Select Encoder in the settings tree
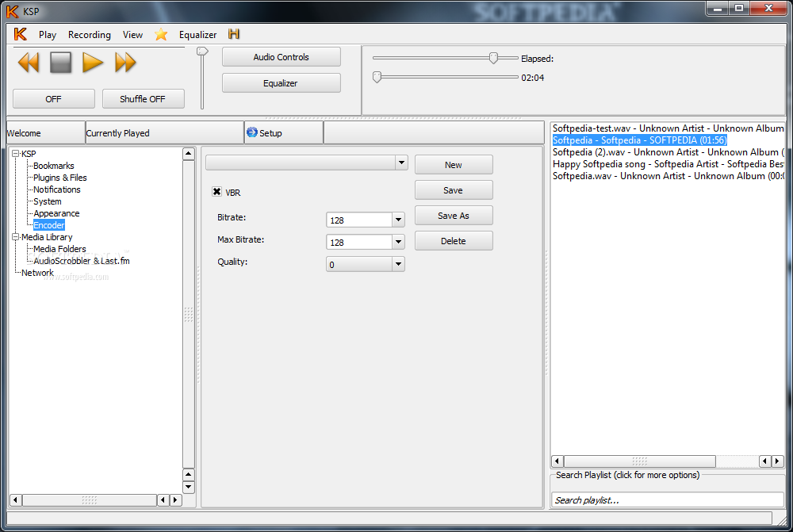Image resolution: width=793 pixels, height=532 pixels. click(x=49, y=225)
